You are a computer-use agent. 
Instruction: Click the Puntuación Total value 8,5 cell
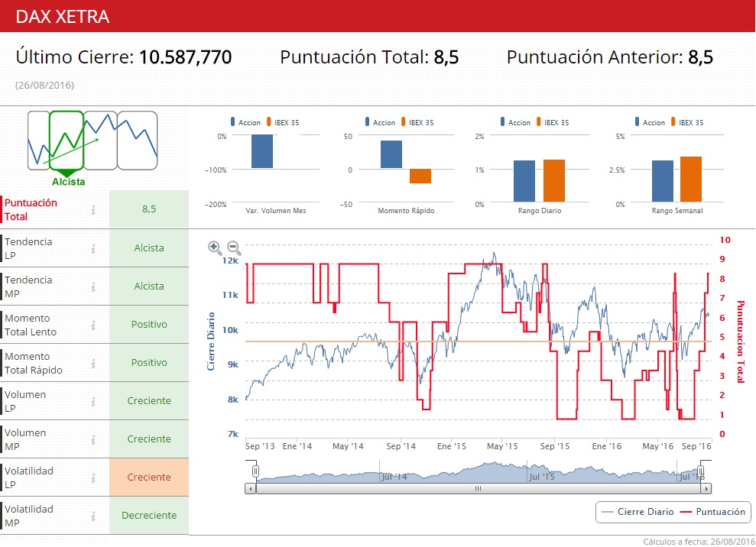point(149,209)
